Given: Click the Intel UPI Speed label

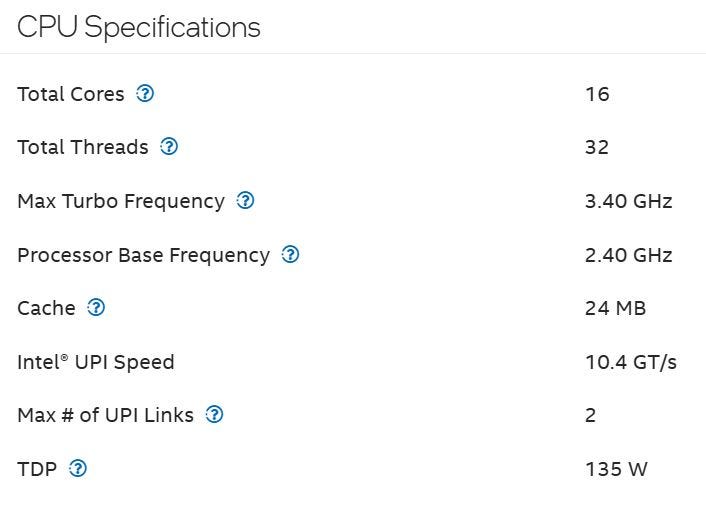Looking at the screenshot, I should click(x=96, y=362).
